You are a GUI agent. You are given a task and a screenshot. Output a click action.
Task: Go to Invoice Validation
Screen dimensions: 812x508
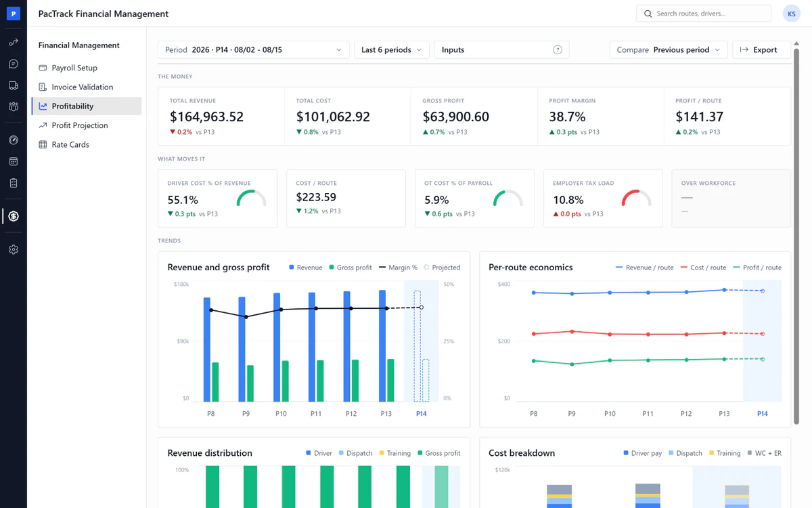(87, 87)
